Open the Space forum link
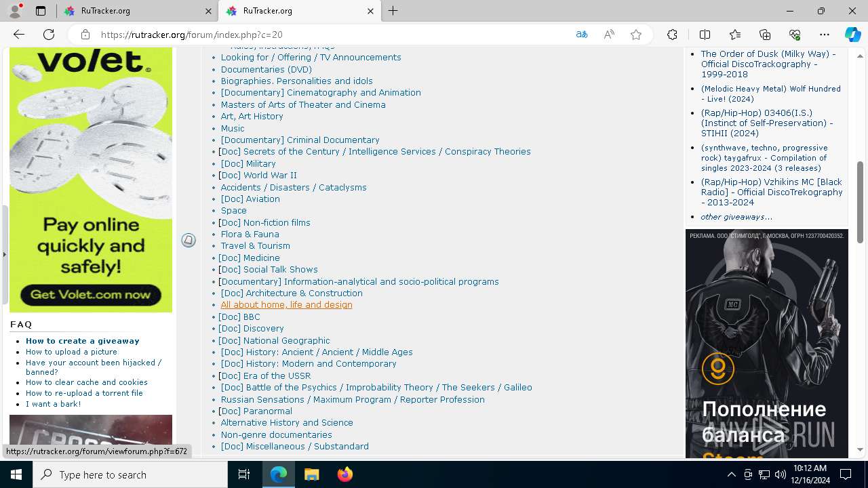Image resolution: width=868 pixels, height=488 pixels. tap(233, 210)
